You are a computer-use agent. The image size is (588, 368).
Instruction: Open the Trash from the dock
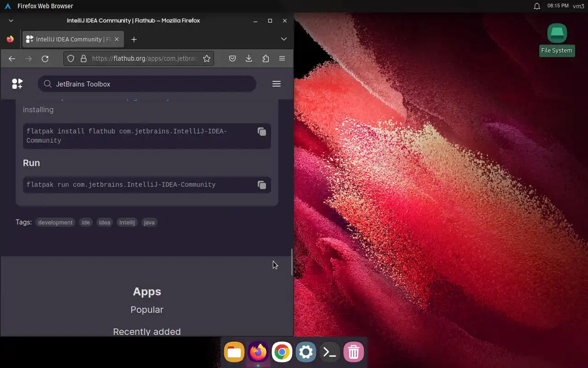tap(354, 352)
